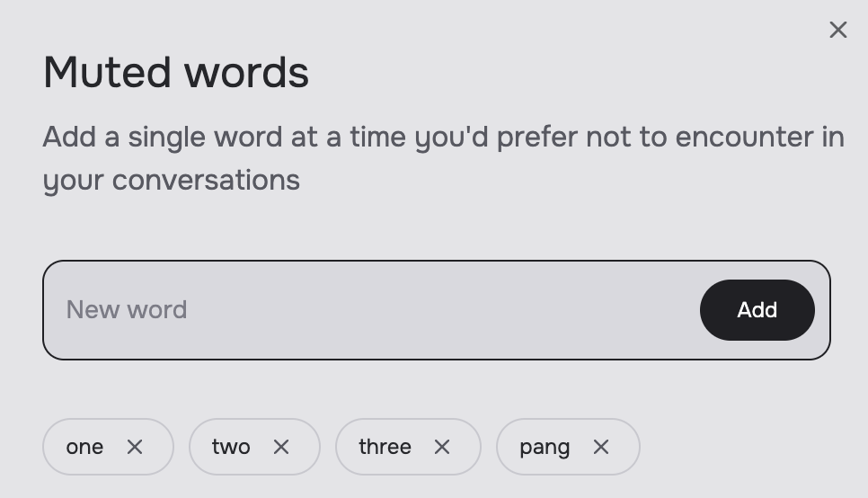The width and height of the screenshot is (868, 498).
Task: Close the Muted words dialog
Action: coord(838,30)
